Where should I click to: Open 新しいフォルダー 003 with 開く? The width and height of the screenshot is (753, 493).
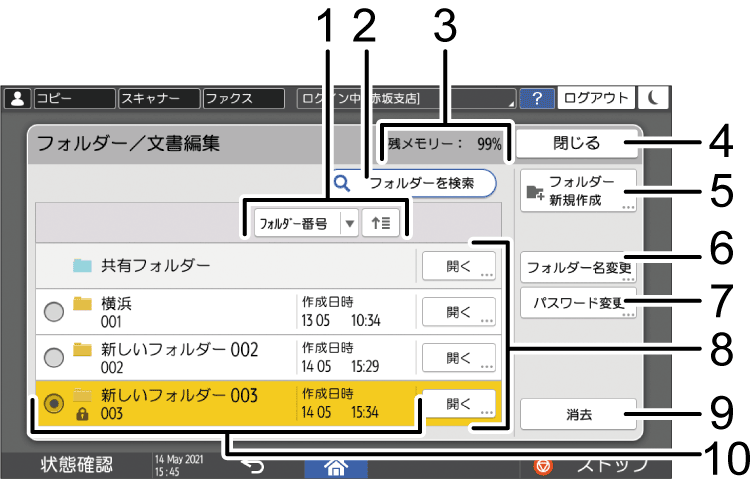459,404
